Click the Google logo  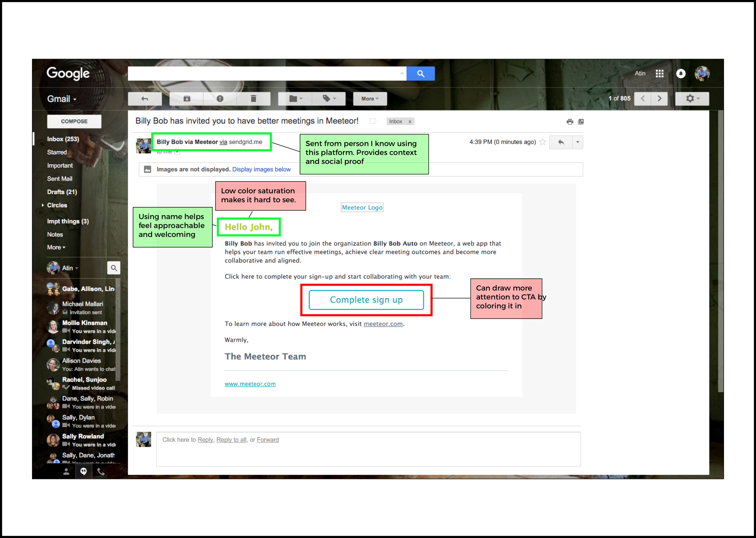tap(68, 74)
